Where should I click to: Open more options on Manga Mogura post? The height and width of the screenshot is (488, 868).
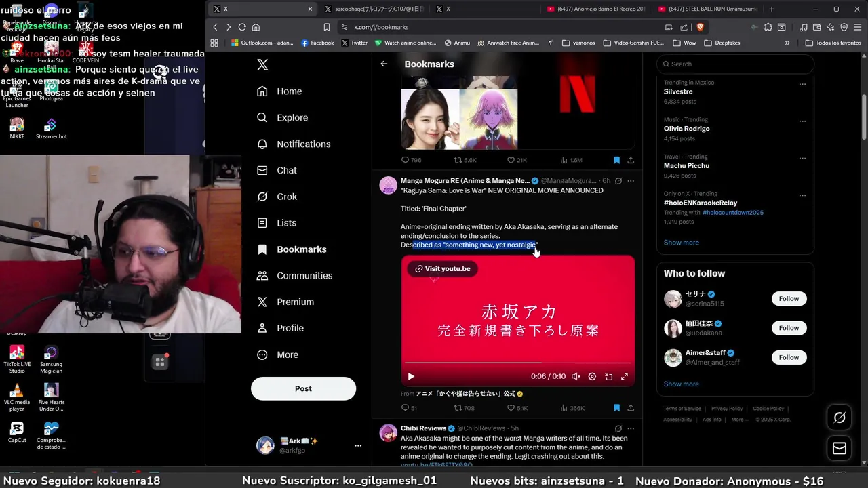[x=631, y=181]
